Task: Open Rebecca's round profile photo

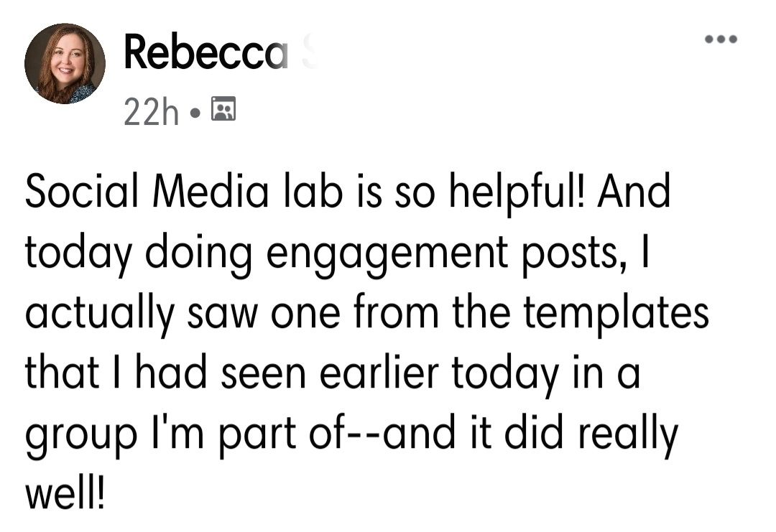Action: click(65, 64)
